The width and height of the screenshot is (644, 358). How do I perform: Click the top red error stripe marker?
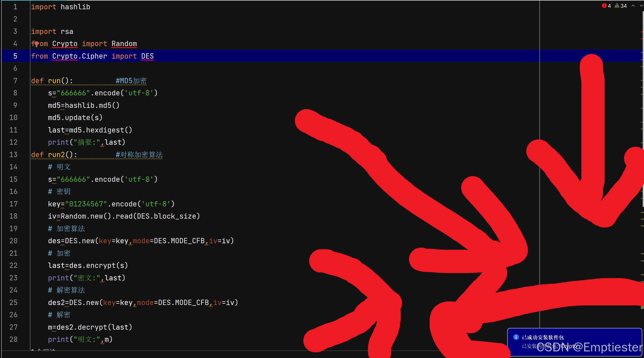(642, 32)
